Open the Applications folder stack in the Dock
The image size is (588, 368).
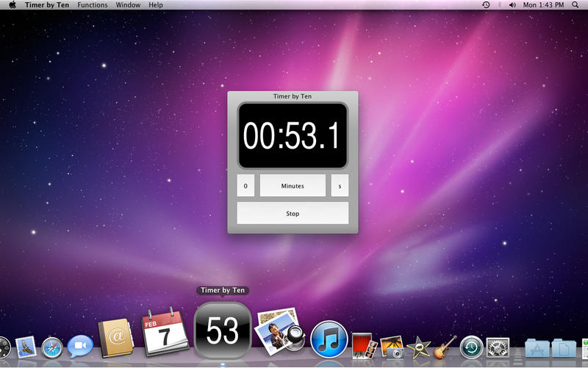click(537, 347)
